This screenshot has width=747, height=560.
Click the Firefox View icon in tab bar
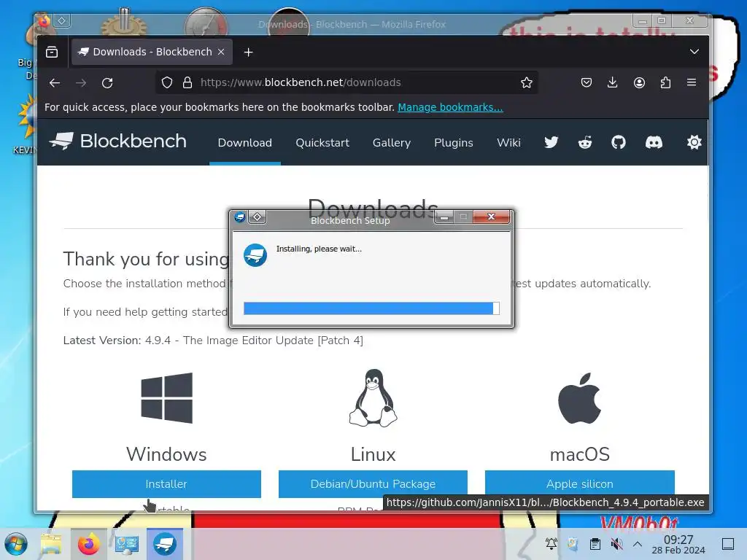click(x=52, y=52)
